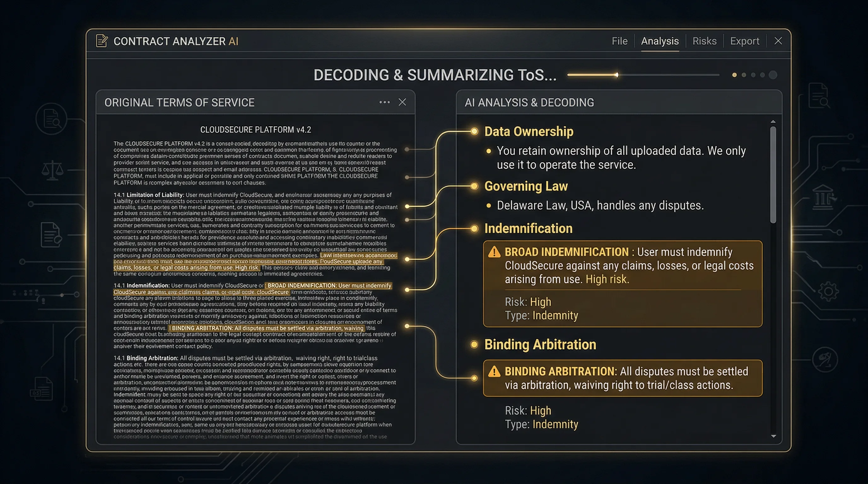Click the 'You retain ownership' bullet text
The width and height of the screenshot is (868, 484).
click(621, 158)
